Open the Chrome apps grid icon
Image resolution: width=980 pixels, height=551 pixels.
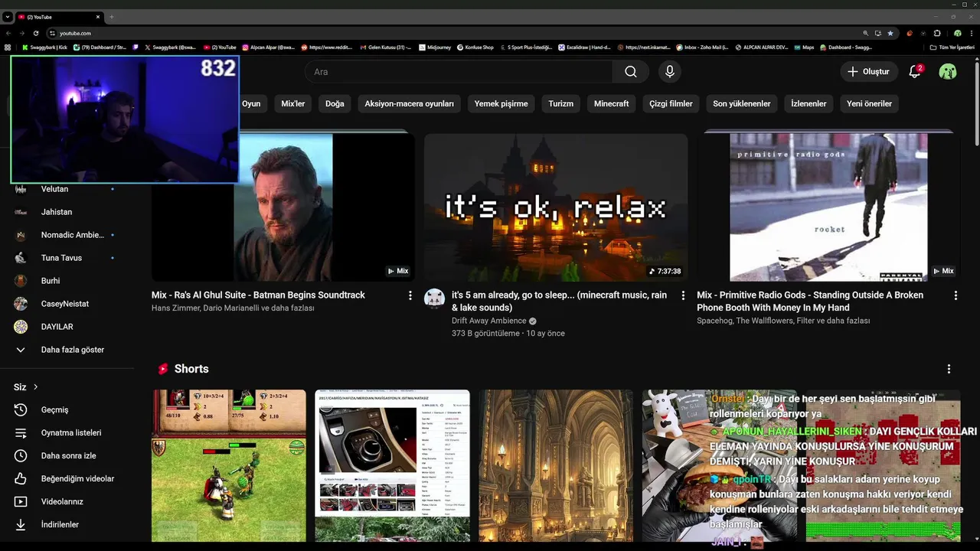[x=8, y=47]
